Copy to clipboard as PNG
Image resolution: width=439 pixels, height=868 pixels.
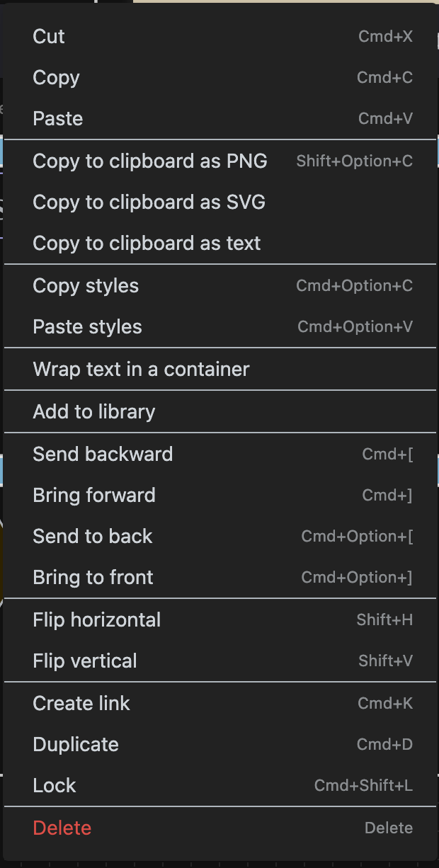tap(150, 161)
